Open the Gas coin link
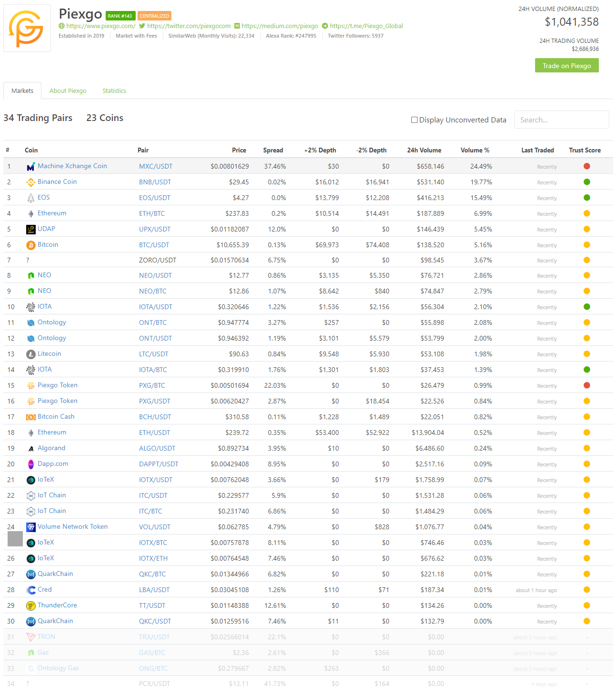The width and height of the screenshot is (616, 695). point(43,653)
